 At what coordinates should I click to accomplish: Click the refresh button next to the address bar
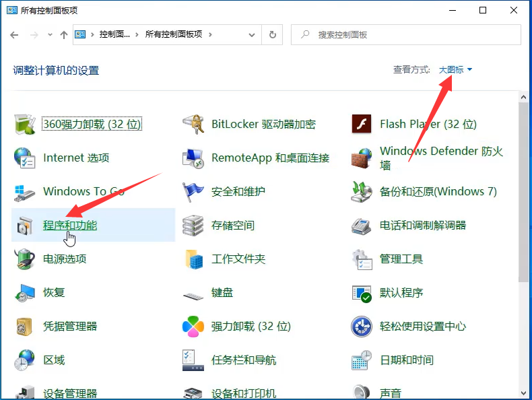pyautogui.click(x=273, y=34)
